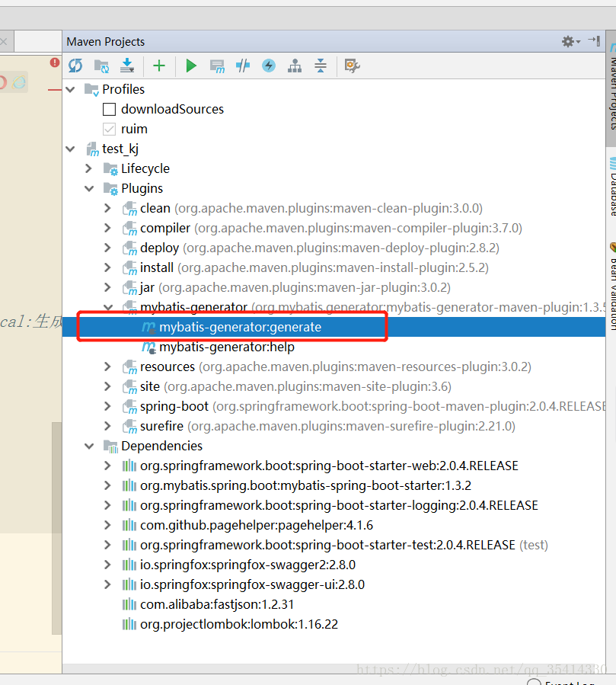Expand the spring-boot plugin node
This screenshot has width=616, height=685.
(x=107, y=406)
